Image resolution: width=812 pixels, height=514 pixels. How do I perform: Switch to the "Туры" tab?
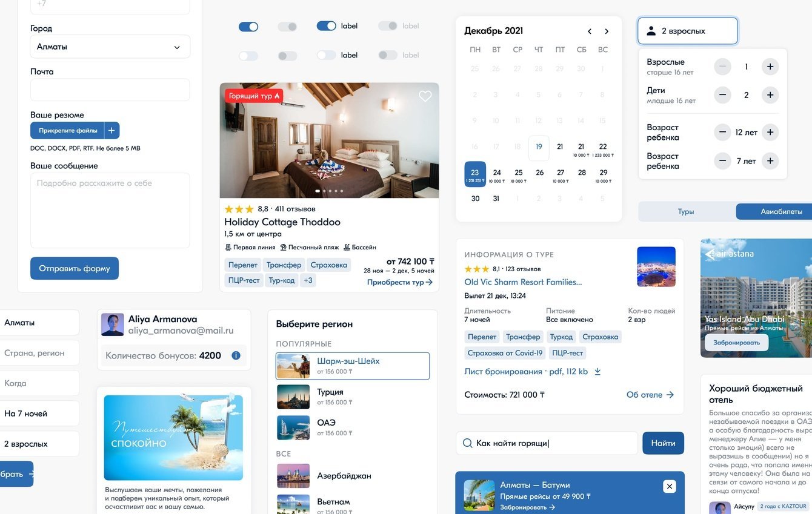[x=686, y=212]
